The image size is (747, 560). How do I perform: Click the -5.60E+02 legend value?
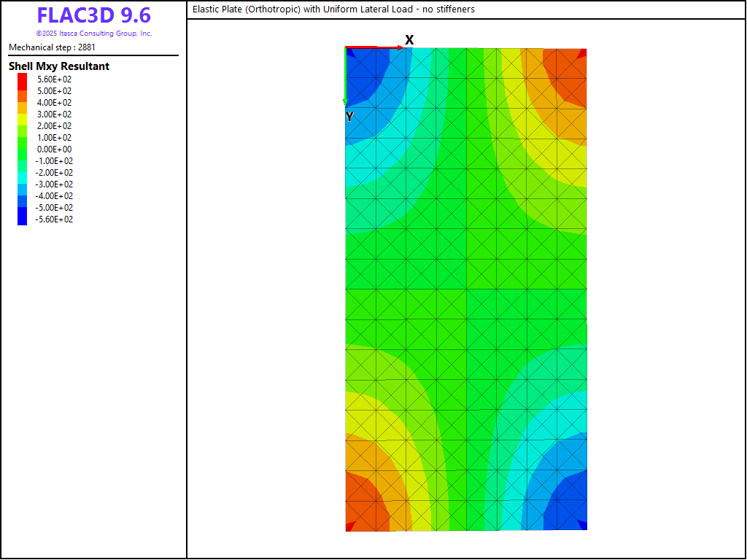point(55,219)
